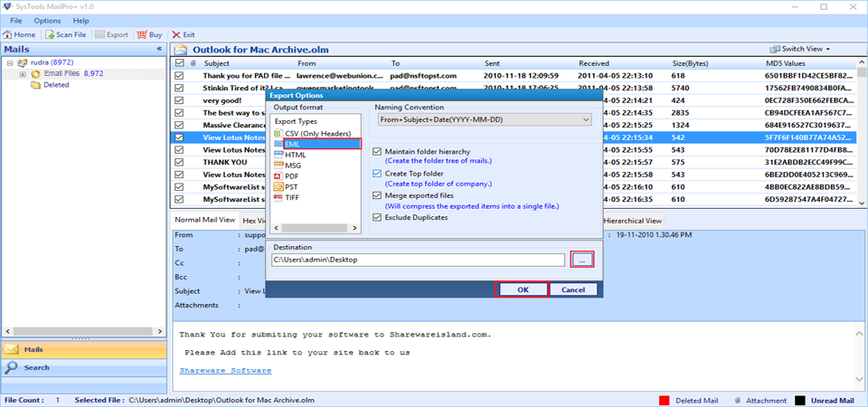Click the Attachment legend icon in status bar
Image resolution: width=868 pixels, height=407 pixels.
pos(738,401)
